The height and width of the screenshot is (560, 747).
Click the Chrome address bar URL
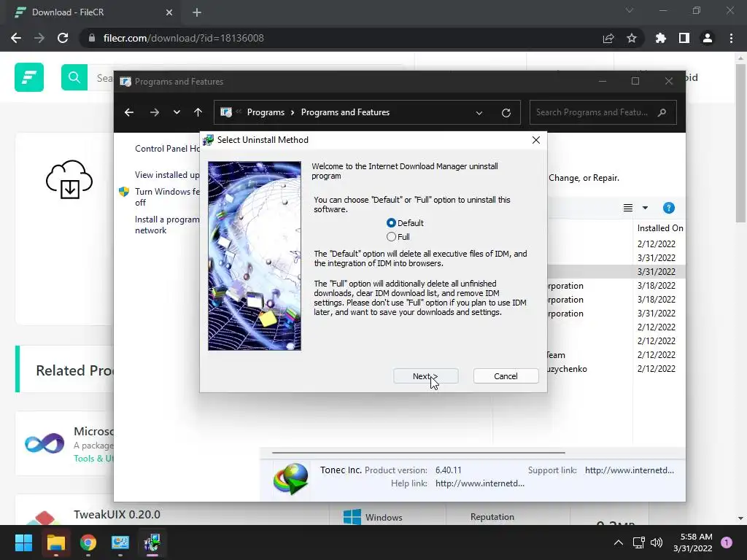[x=183, y=38]
